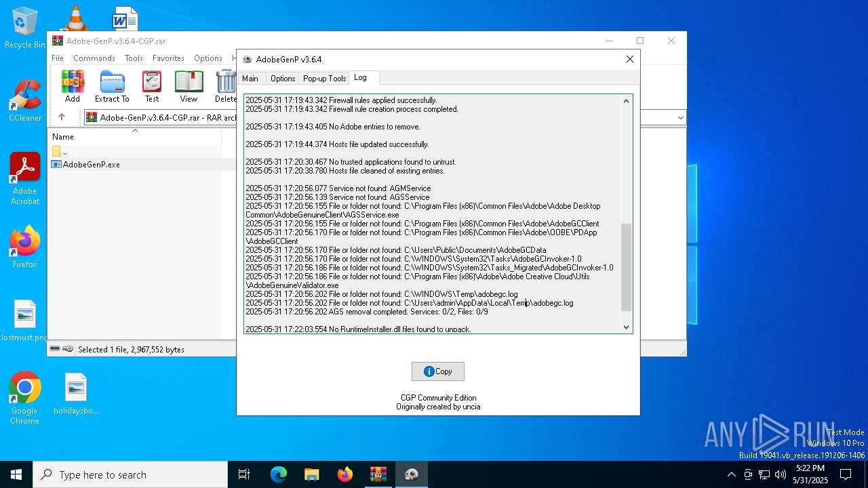Select the Firefox desktop shortcut
Image resolution: width=868 pixels, height=488 pixels.
[x=25, y=247]
